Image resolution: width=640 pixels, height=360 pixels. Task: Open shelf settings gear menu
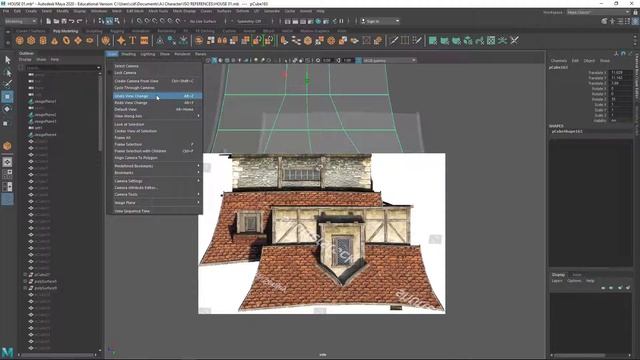coord(7,42)
